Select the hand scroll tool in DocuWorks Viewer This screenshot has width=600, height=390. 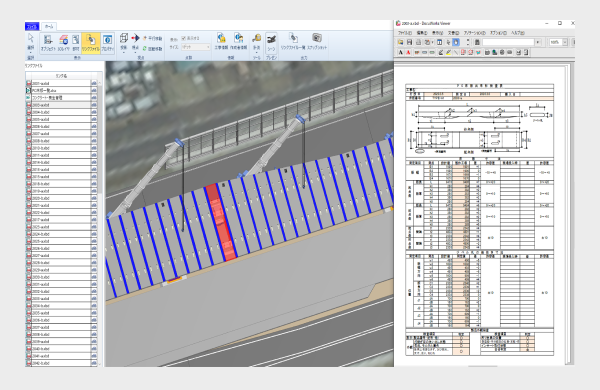coord(456,42)
